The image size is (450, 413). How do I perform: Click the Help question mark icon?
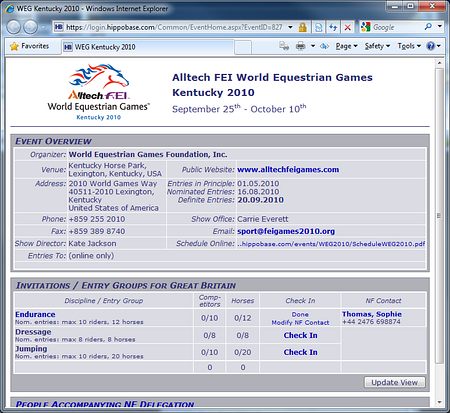(431, 46)
